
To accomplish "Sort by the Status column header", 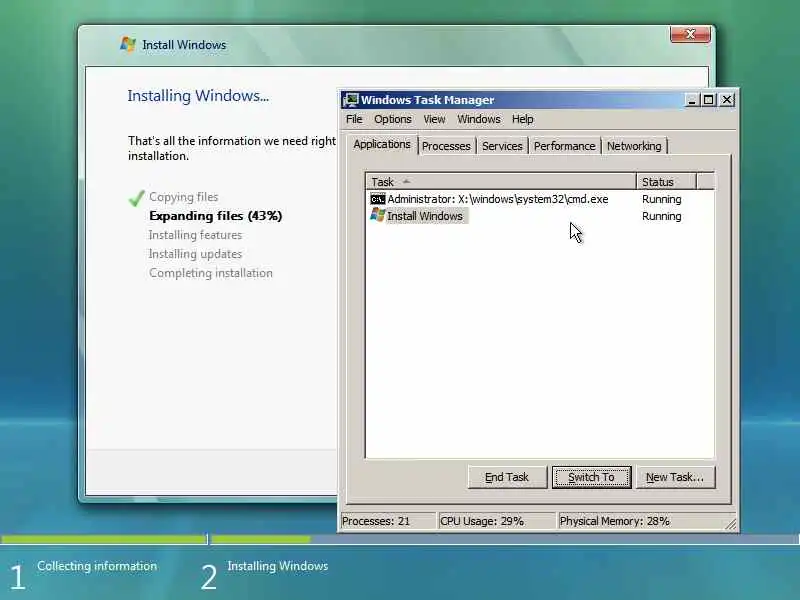I will [666, 182].
